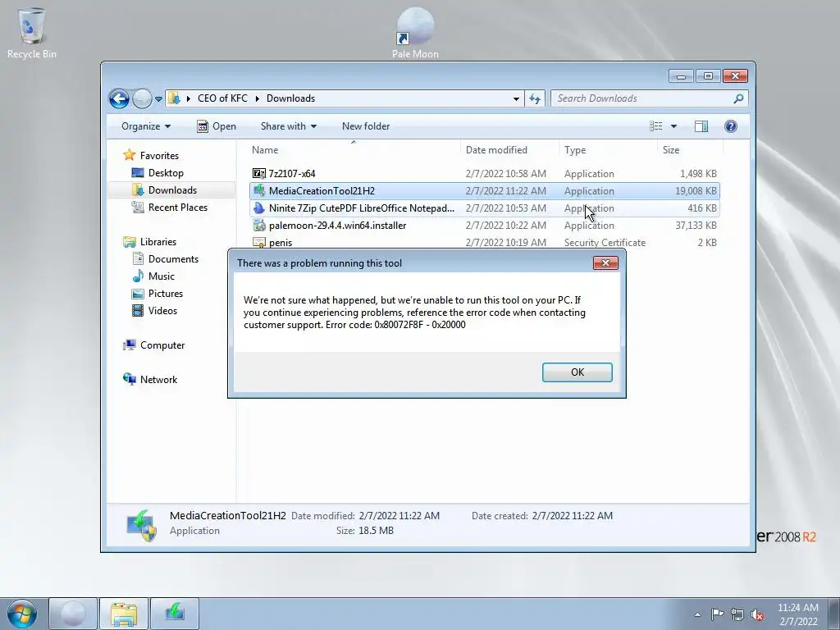Click the network tray icon
The image size is (840, 630).
click(x=737, y=615)
